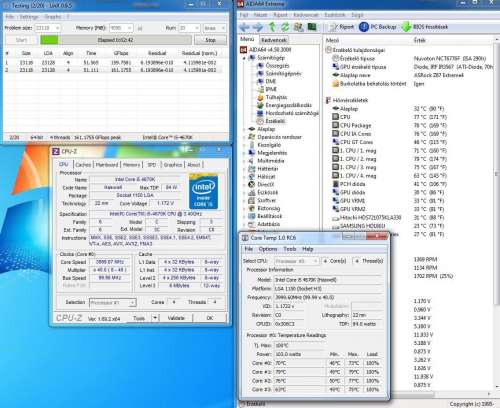Open the Fájl menu in AIDA64
Image resolution: width=500 pixels, height=408 pixels.
pyautogui.click(x=244, y=15)
